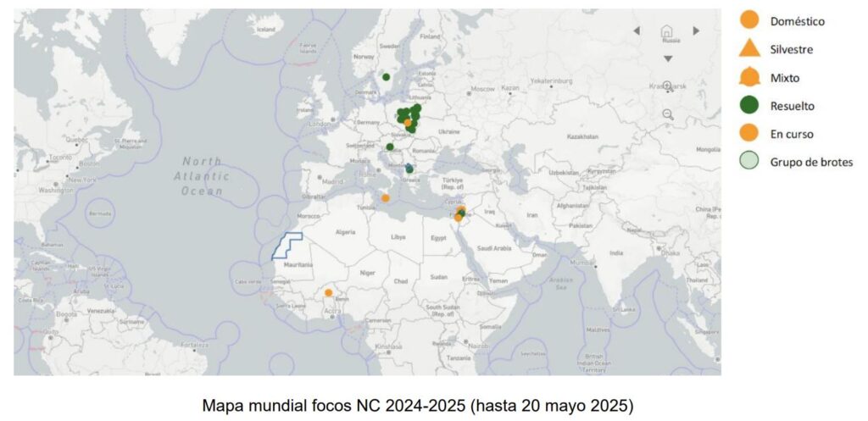Click the marker cluster near Cyprus coast

coord(459,213)
